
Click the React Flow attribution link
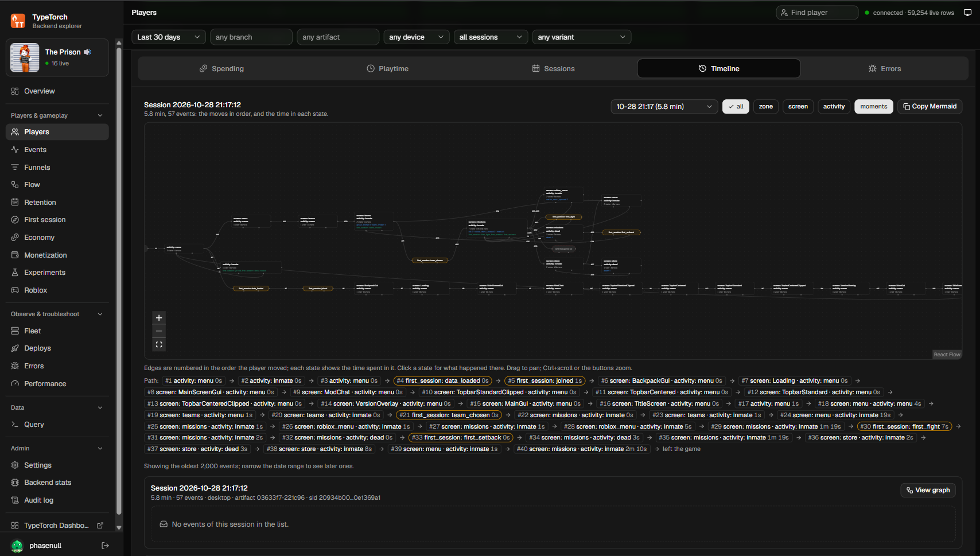coord(947,355)
